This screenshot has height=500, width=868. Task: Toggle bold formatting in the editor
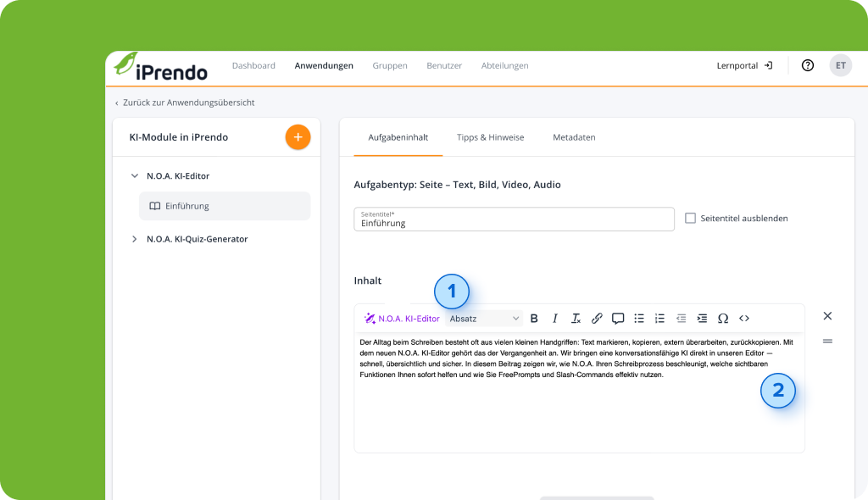click(534, 319)
